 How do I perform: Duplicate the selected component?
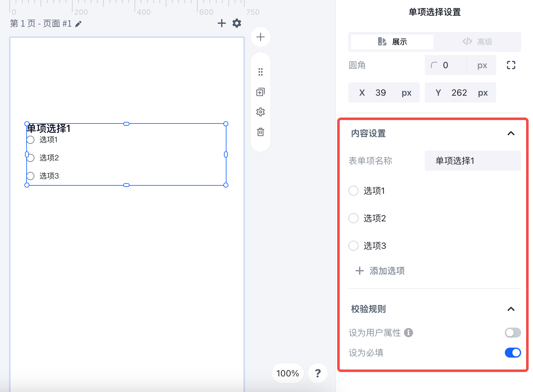coord(261,92)
